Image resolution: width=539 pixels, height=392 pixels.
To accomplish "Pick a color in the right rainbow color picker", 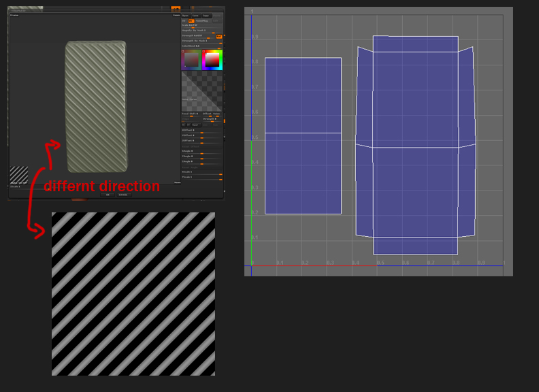I will coord(212,60).
